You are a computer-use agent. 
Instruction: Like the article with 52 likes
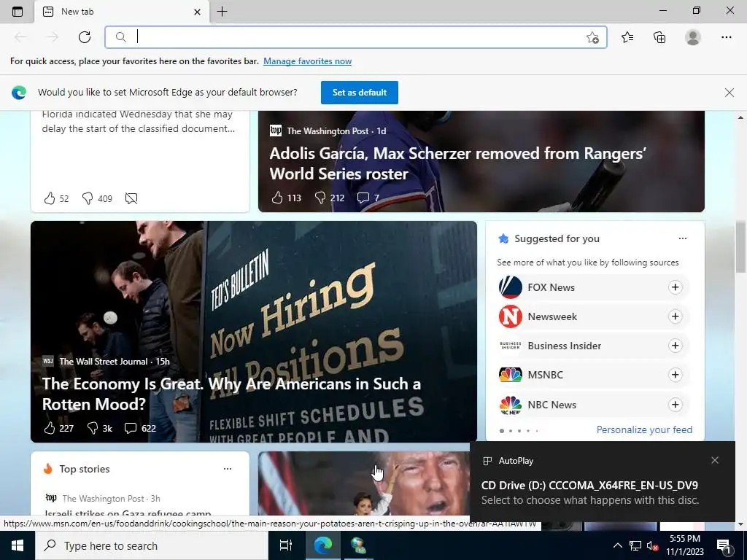(50, 198)
